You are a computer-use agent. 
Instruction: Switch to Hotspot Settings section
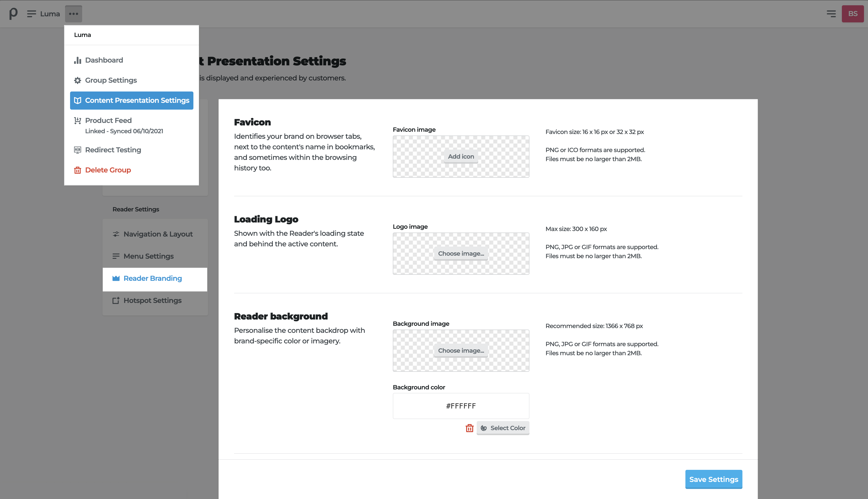pos(152,301)
